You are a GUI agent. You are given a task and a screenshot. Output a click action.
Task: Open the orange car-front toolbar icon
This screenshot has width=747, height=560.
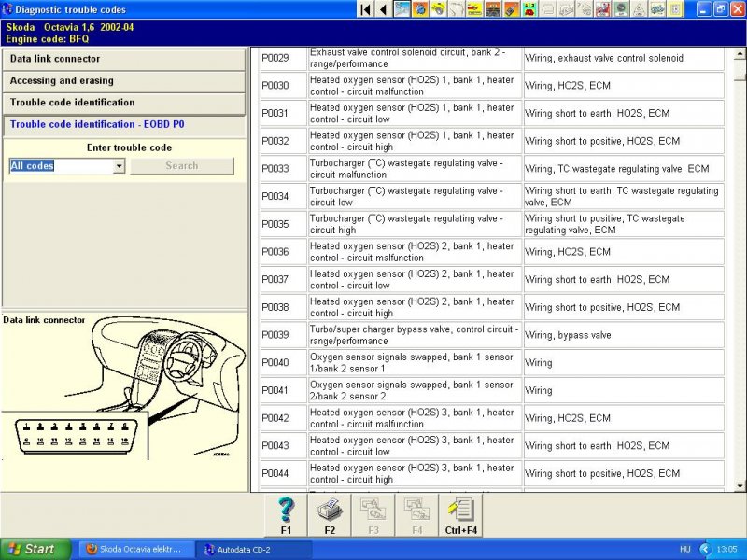(493, 9)
